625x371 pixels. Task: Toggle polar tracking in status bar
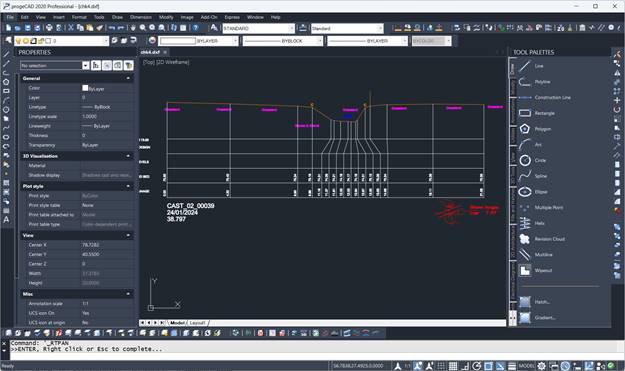(x=476, y=366)
